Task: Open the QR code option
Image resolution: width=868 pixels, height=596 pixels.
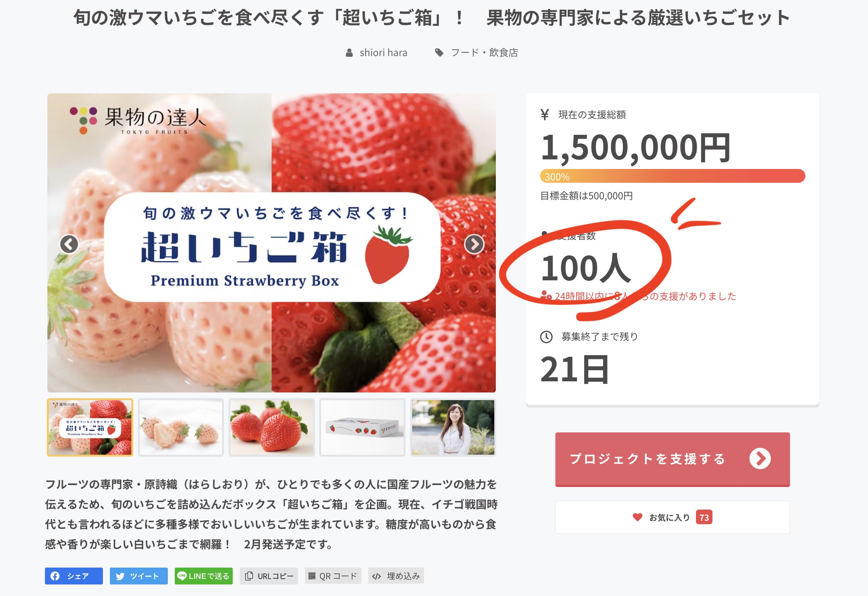Action: tap(333, 576)
